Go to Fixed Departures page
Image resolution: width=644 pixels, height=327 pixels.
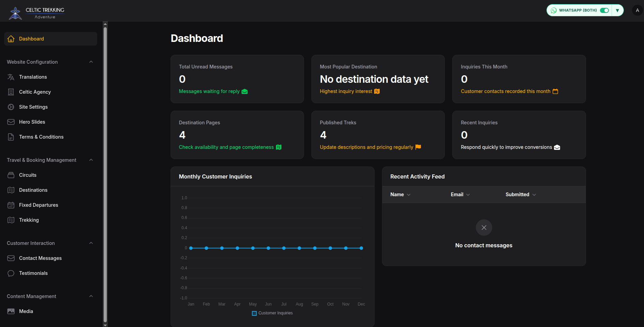(50, 205)
